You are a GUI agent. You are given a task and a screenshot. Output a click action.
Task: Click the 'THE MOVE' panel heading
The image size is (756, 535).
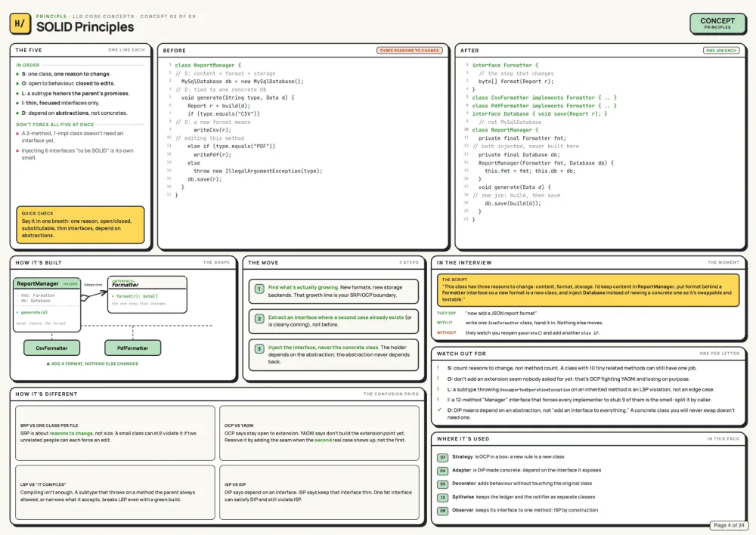263,263
